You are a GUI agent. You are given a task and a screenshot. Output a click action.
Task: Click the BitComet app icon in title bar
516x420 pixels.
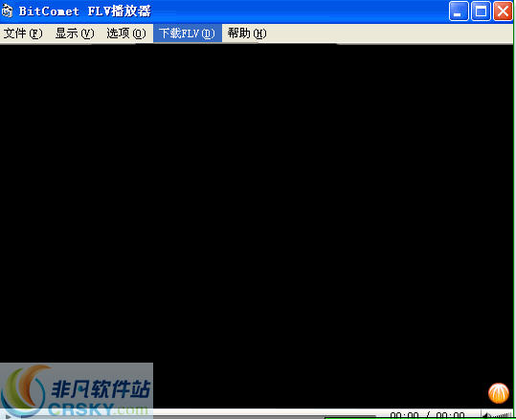pyautogui.click(x=8, y=11)
